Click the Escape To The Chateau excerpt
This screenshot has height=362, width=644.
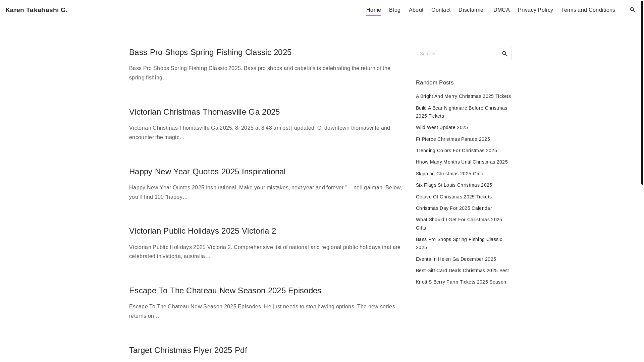coord(262,311)
